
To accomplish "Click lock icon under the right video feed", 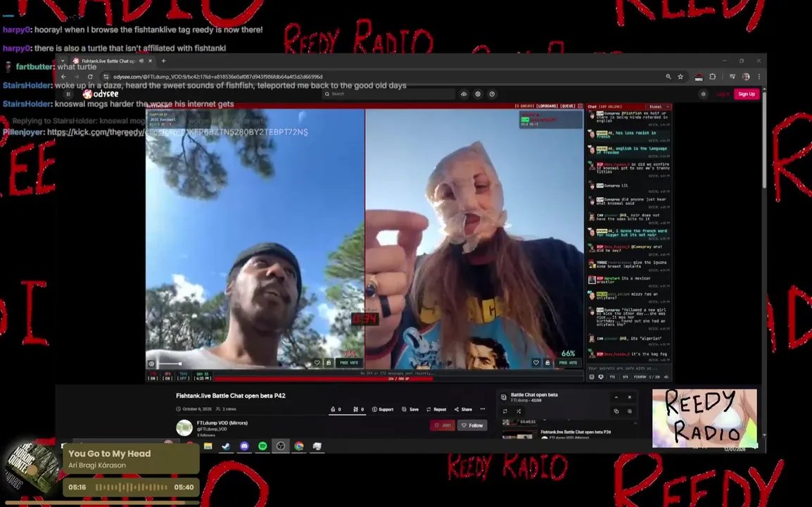I will coord(547,363).
